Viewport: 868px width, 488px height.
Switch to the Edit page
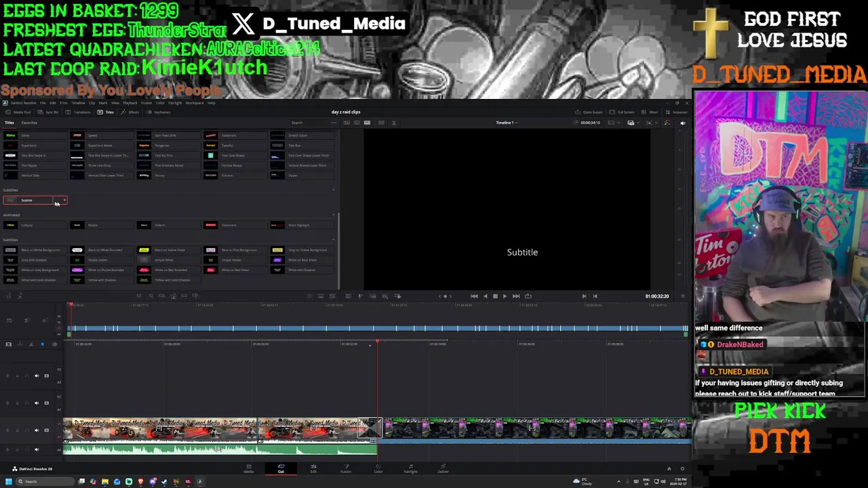(313, 468)
